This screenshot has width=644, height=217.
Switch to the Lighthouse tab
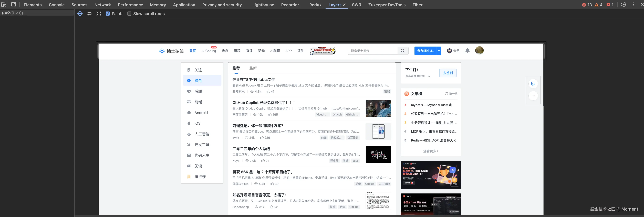263,5
